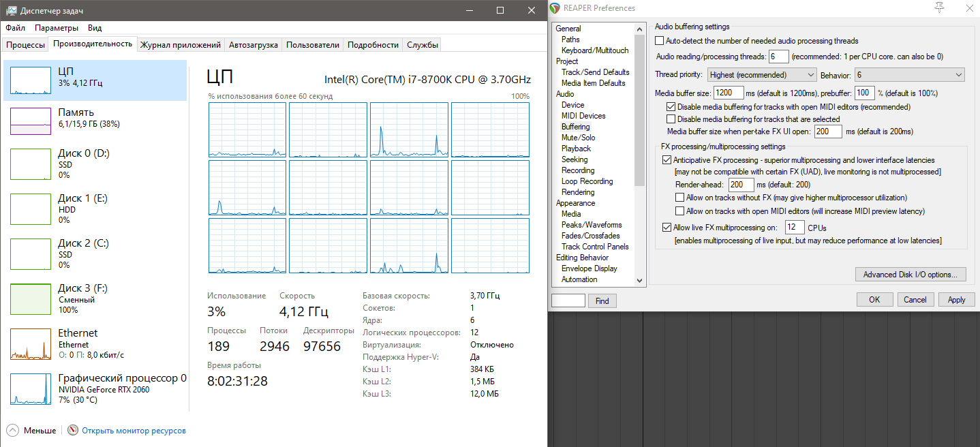Select Графический процессор 0 item
This screenshot has width=980, height=447.
coord(95,388)
